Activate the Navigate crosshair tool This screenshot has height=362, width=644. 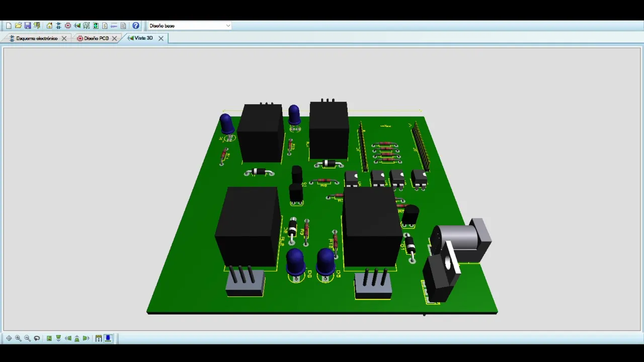[x=9, y=338]
